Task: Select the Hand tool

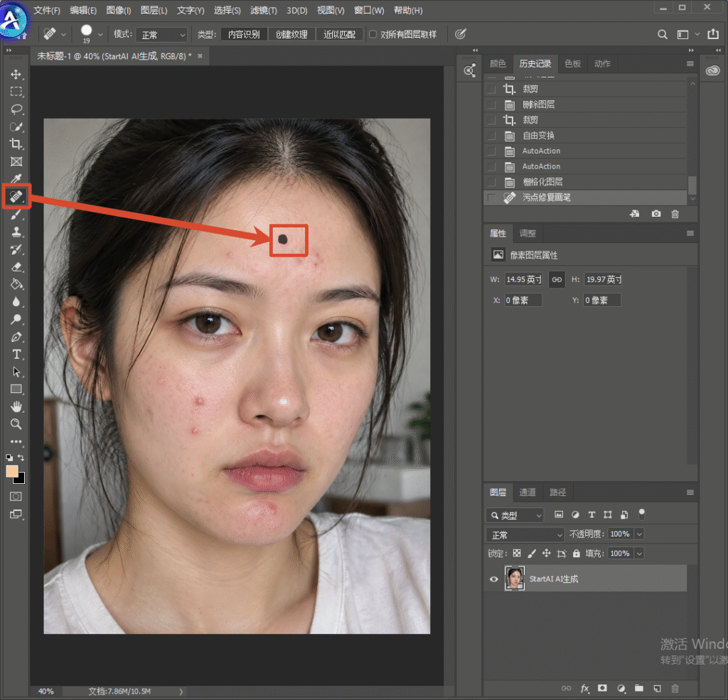Action: point(16,406)
